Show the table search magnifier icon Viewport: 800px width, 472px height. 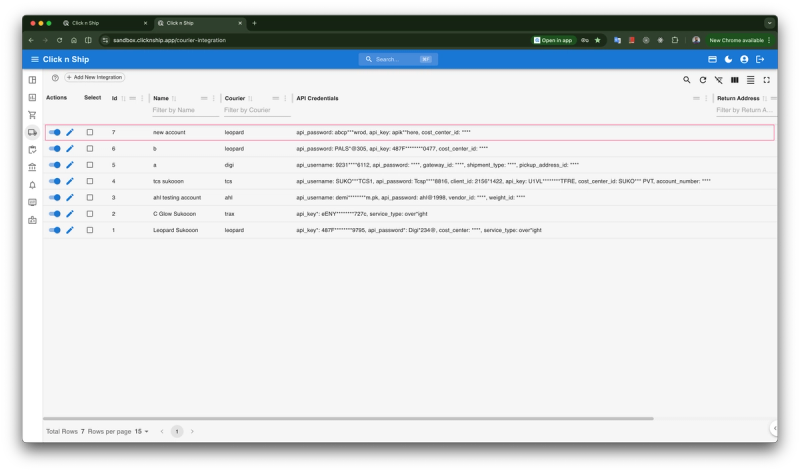tap(687, 80)
